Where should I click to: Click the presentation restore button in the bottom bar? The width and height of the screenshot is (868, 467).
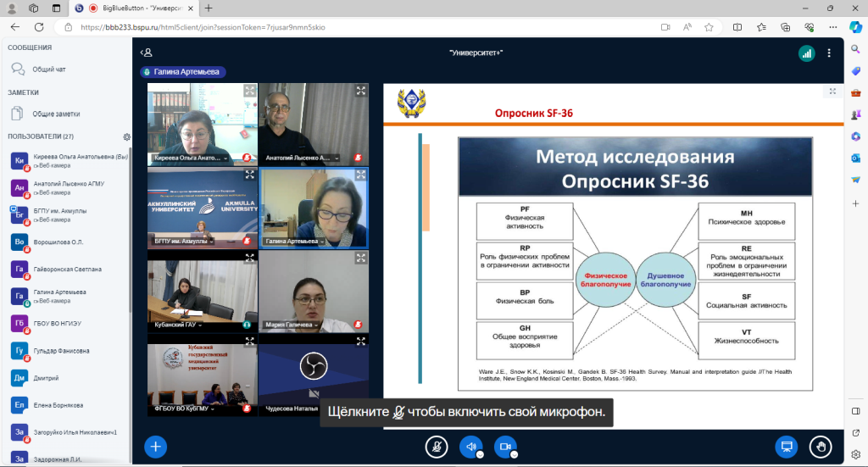(787, 446)
